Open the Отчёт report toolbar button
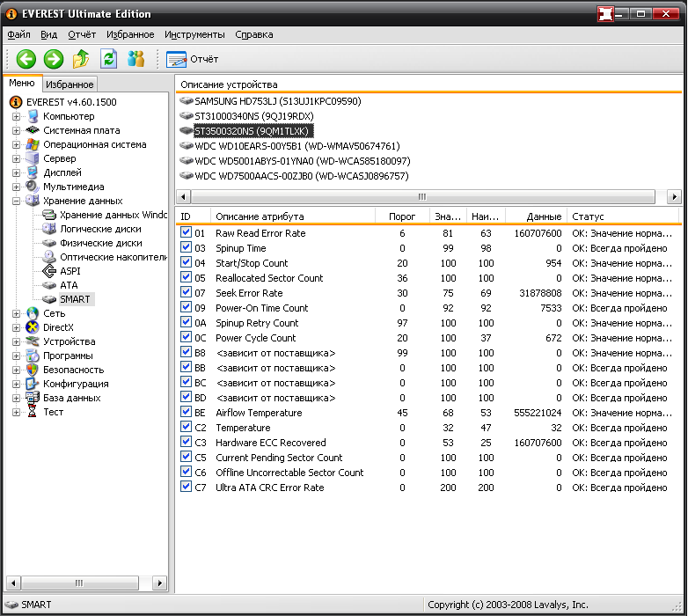Viewport: 688px width, 616px height. click(193, 59)
